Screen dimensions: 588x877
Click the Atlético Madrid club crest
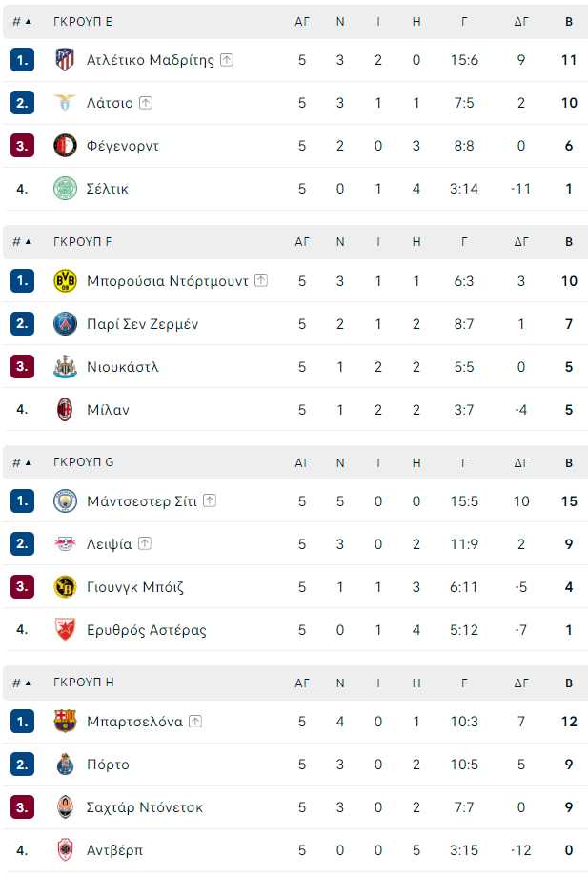point(65,60)
